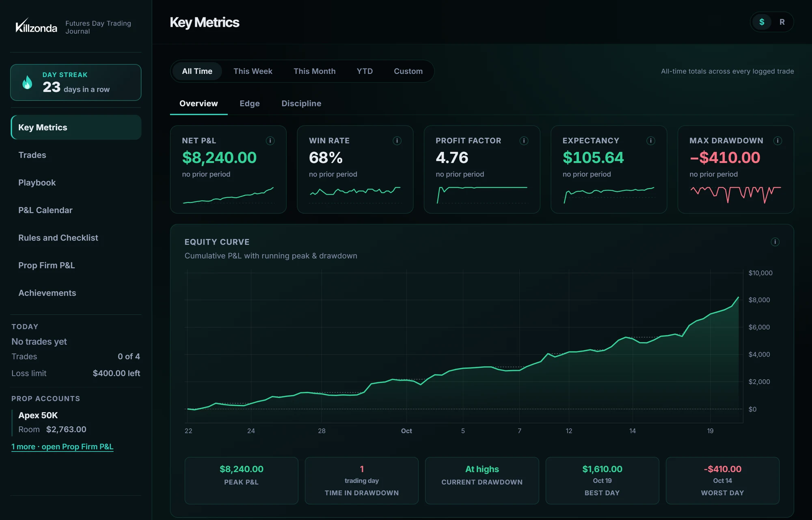
Task: Click the Day Streak card
Action: 76,82
